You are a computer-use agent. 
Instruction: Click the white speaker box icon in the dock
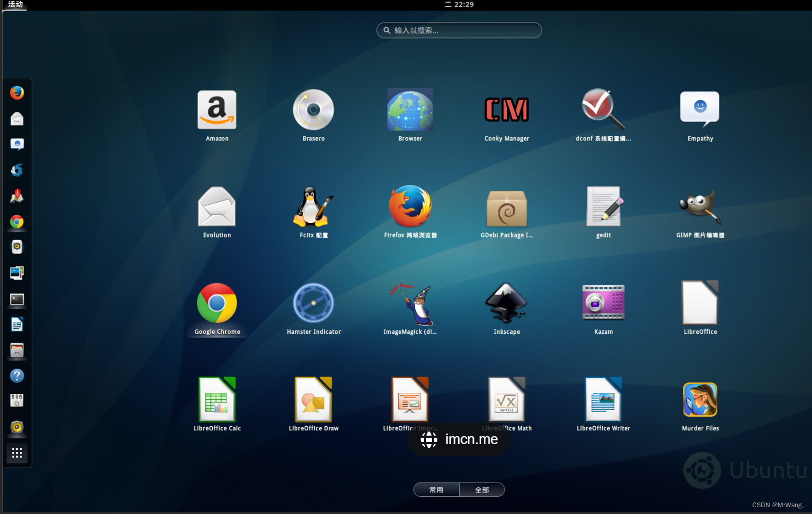pyautogui.click(x=17, y=247)
